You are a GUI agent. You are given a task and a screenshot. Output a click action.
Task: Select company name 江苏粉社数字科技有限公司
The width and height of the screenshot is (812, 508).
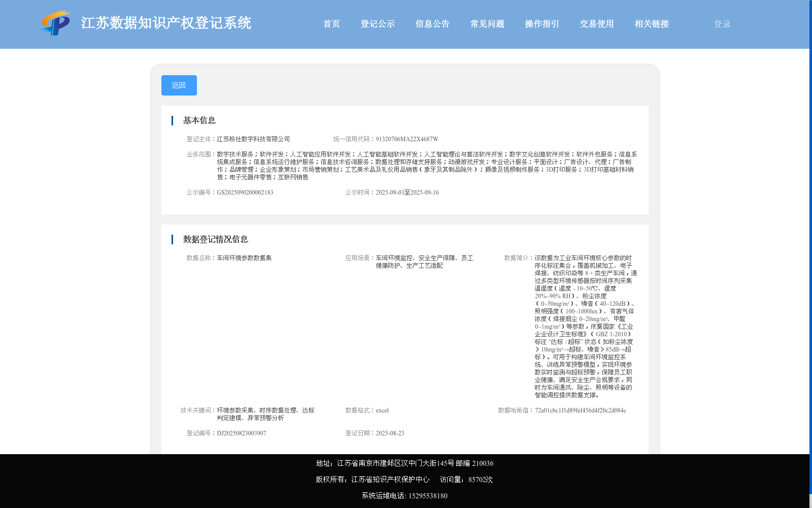click(253, 139)
